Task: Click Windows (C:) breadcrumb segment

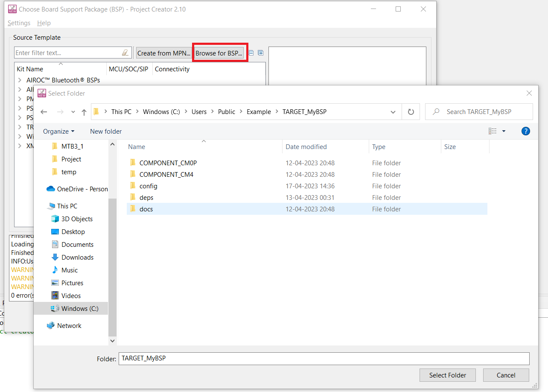Action: coord(161,112)
